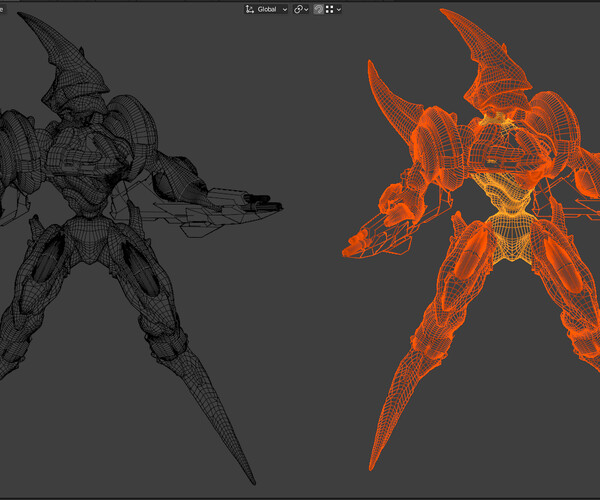Viewport: 600px width, 500px height.
Task: Click the transform orientation axes icon
Action: 249,9
